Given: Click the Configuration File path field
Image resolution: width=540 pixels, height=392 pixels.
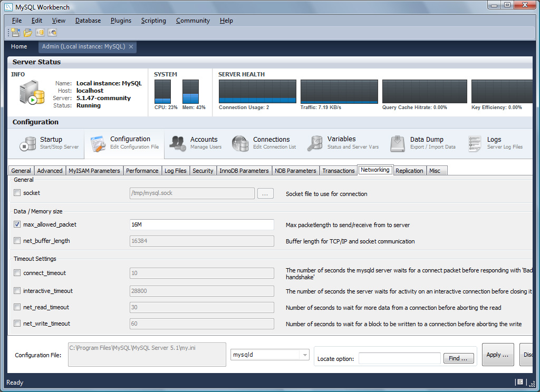Looking at the screenshot, I should click(x=147, y=355).
